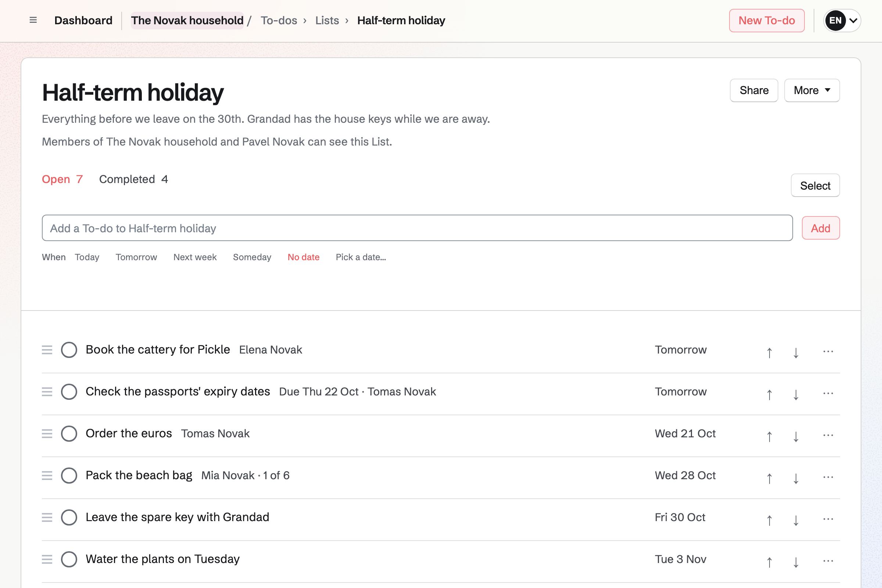Set When to Tomorrow
The image size is (882, 588).
click(x=136, y=257)
